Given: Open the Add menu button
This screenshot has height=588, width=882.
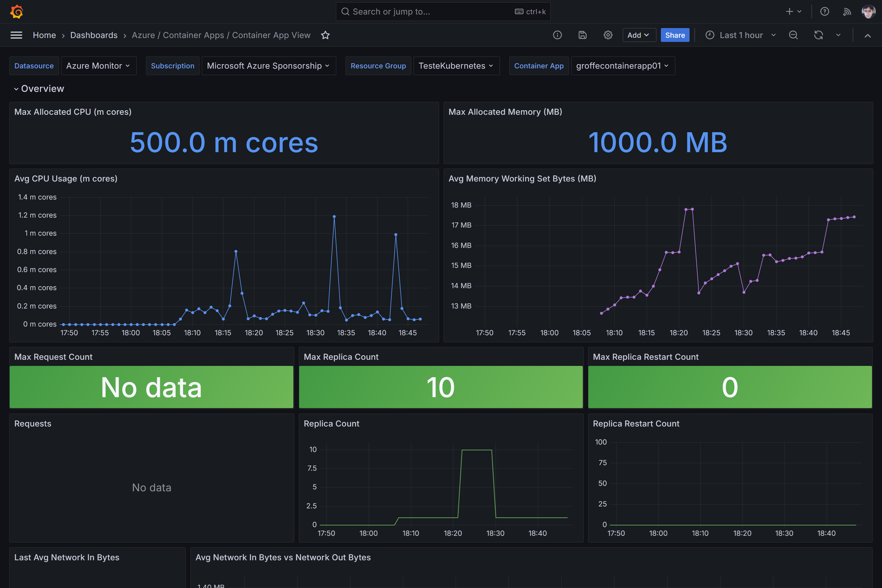Looking at the screenshot, I should (639, 35).
